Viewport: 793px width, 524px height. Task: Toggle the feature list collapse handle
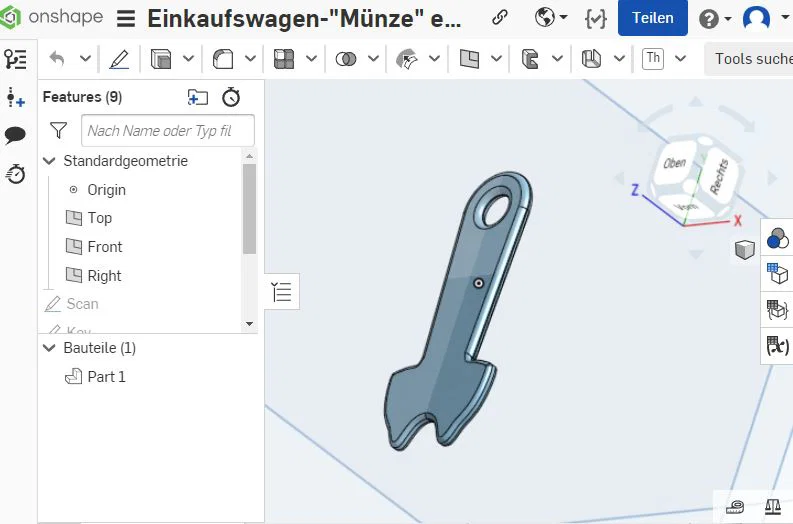pyautogui.click(x=282, y=292)
